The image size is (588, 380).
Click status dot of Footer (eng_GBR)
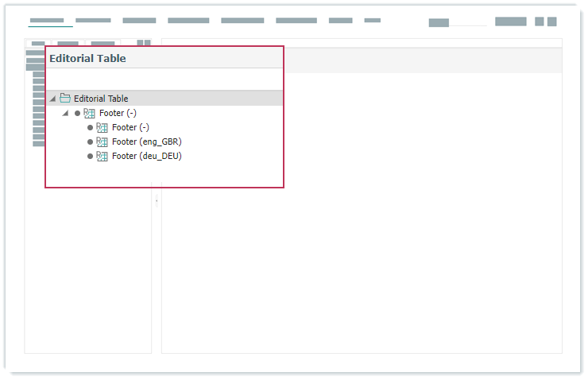pyautogui.click(x=90, y=142)
